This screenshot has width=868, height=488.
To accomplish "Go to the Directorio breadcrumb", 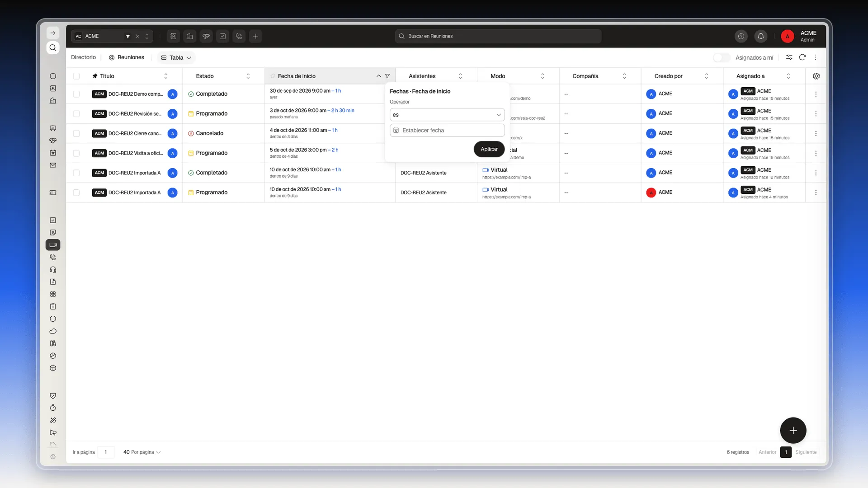I will [x=83, y=57].
